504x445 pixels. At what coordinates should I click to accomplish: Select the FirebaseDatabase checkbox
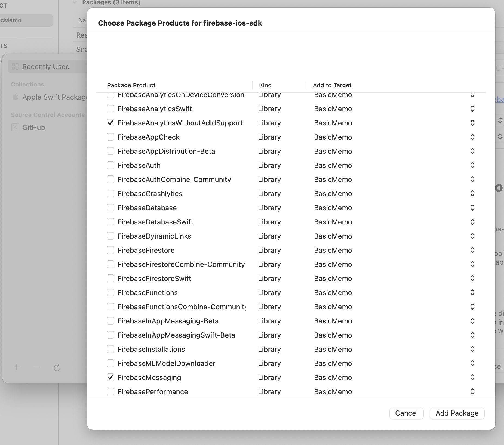(x=110, y=208)
